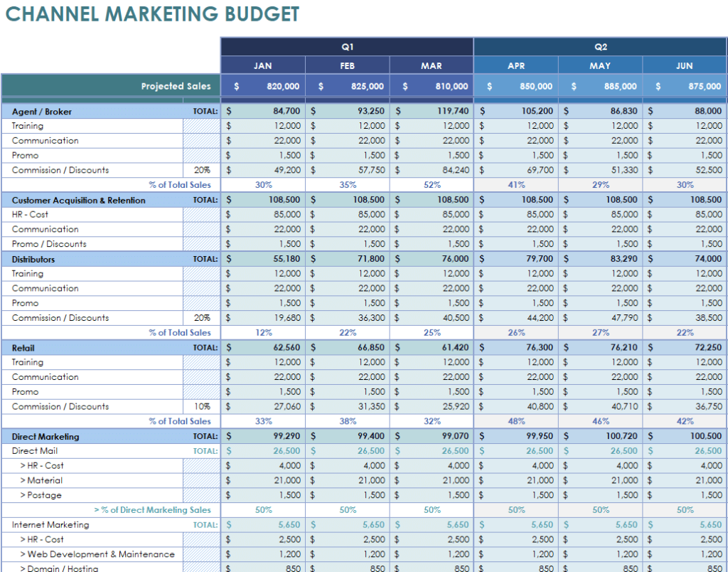Select Agent / Broker commission value 84,240
The height and width of the screenshot is (572, 728).
tap(432, 170)
